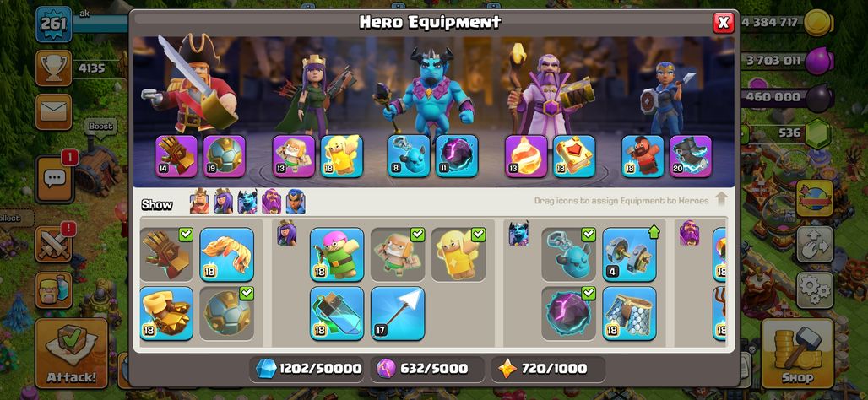Open the chat with notification badge
The height and width of the screenshot is (400, 868).
coord(54,179)
